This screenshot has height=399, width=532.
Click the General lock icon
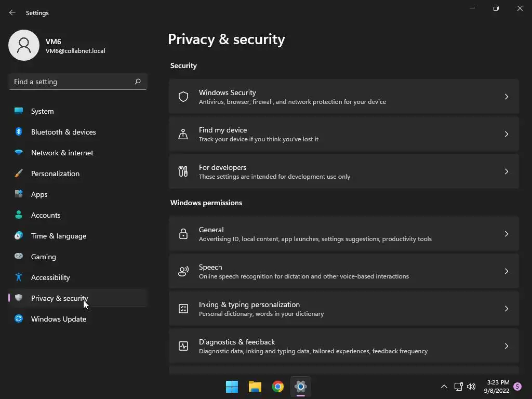pos(183,234)
